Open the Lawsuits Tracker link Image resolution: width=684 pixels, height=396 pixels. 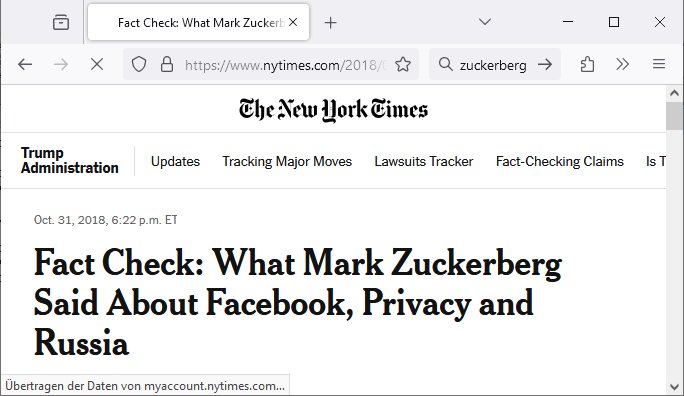pos(424,161)
